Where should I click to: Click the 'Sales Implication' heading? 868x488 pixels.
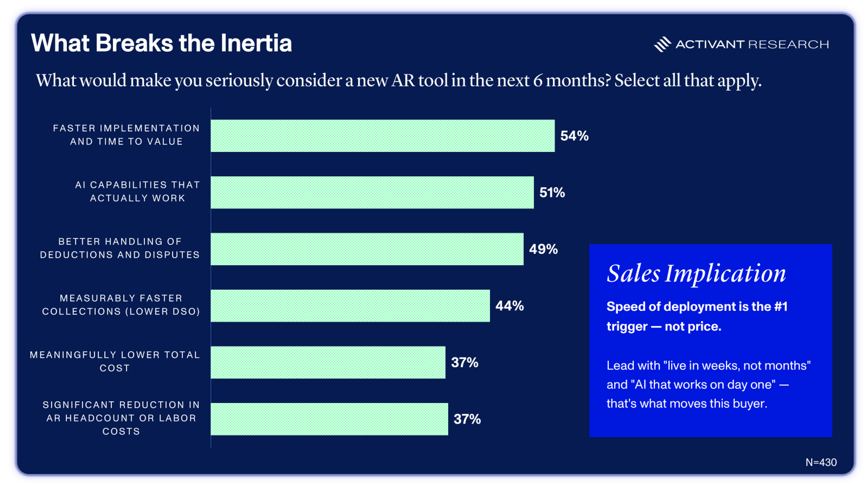point(696,273)
